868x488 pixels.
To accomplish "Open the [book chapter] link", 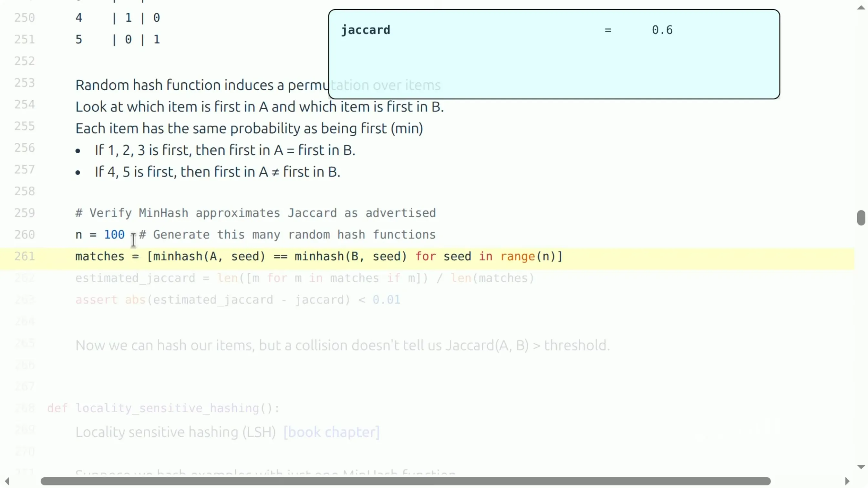I will [x=332, y=432].
